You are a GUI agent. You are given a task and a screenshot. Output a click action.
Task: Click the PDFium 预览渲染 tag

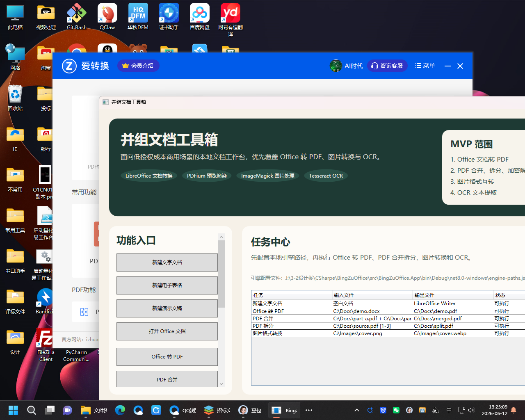pyautogui.click(x=207, y=176)
